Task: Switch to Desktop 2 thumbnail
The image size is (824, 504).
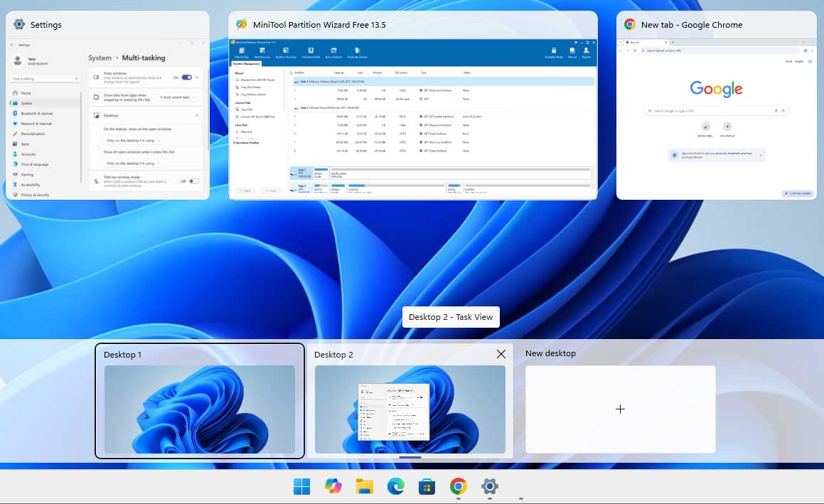Action: (x=410, y=409)
